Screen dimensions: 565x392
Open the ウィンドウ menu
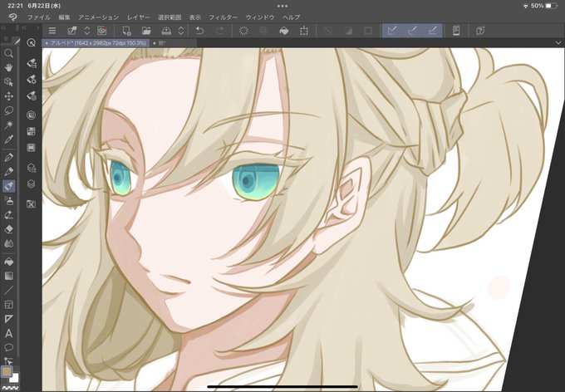[x=260, y=17]
